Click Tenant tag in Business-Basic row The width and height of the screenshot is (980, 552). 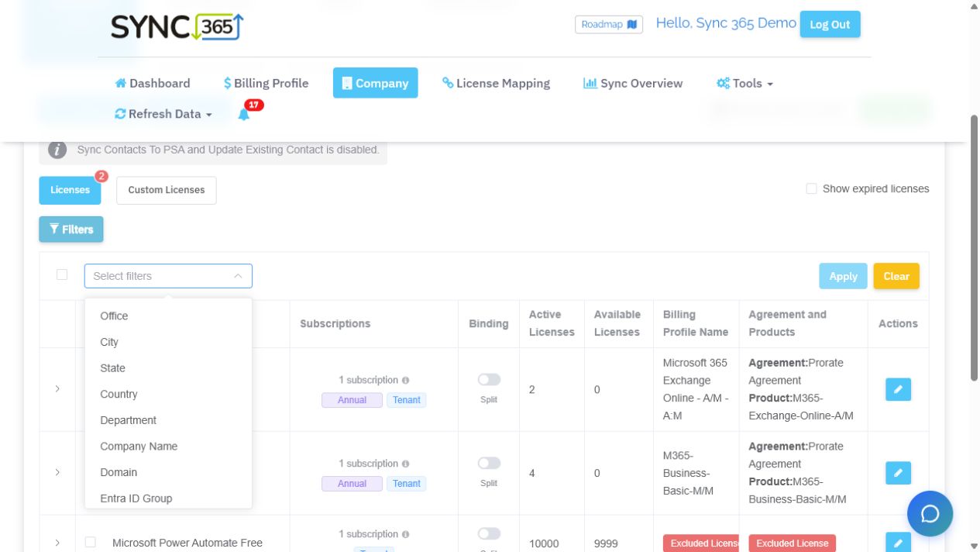(407, 484)
